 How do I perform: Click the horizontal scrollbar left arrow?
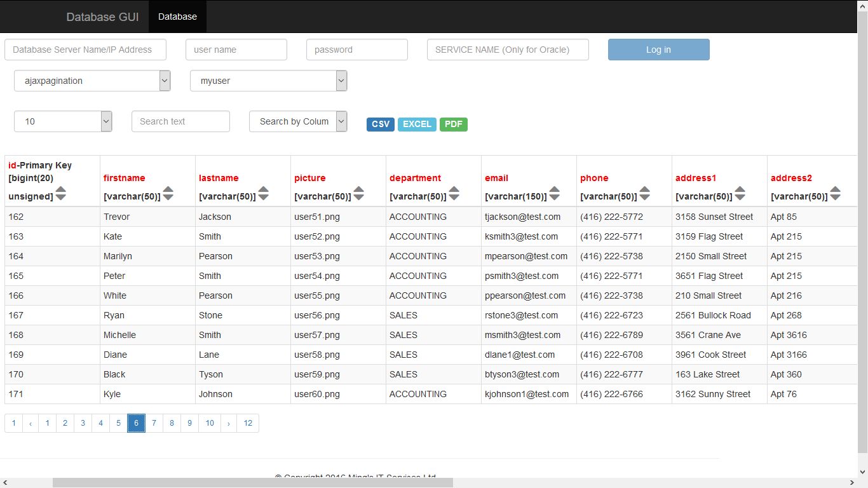coord(5,482)
